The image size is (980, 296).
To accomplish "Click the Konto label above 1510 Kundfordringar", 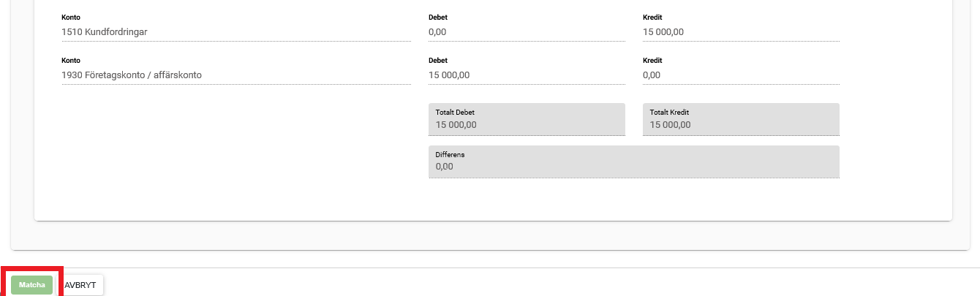I will 71,18.
